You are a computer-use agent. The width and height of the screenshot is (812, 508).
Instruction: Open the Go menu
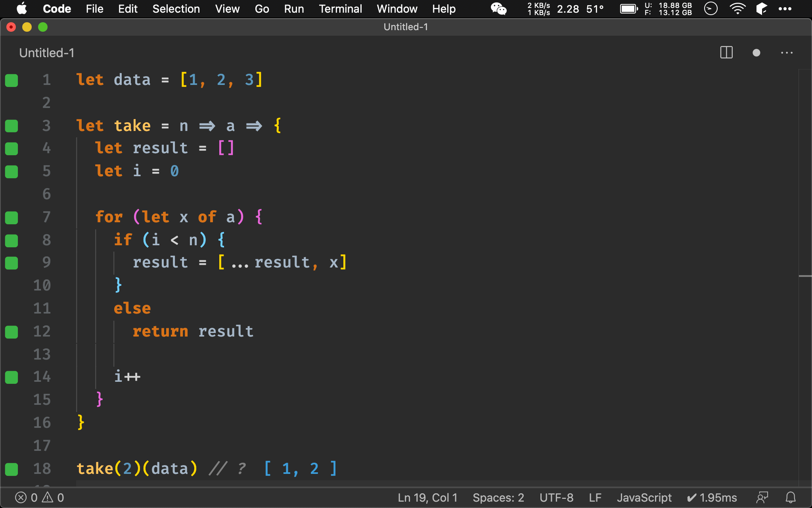click(262, 9)
